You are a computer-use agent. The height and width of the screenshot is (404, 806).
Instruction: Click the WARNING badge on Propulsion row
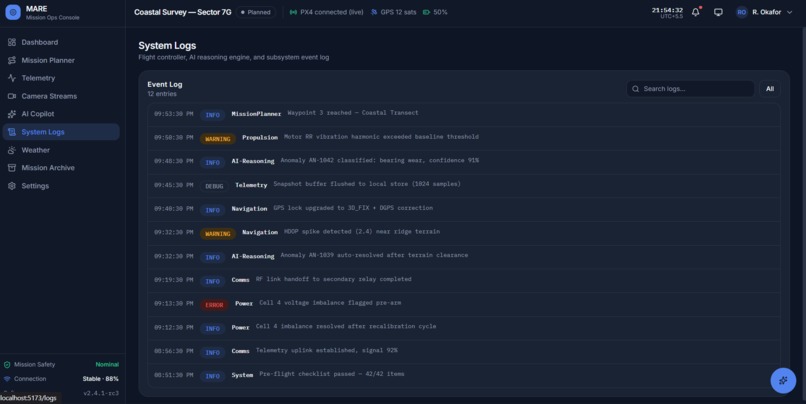click(218, 139)
